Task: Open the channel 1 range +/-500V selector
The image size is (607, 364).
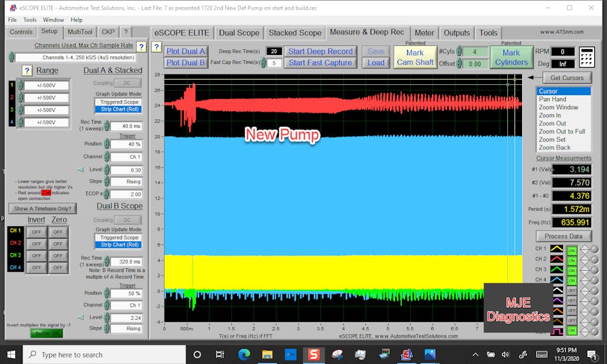Action: [x=47, y=86]
